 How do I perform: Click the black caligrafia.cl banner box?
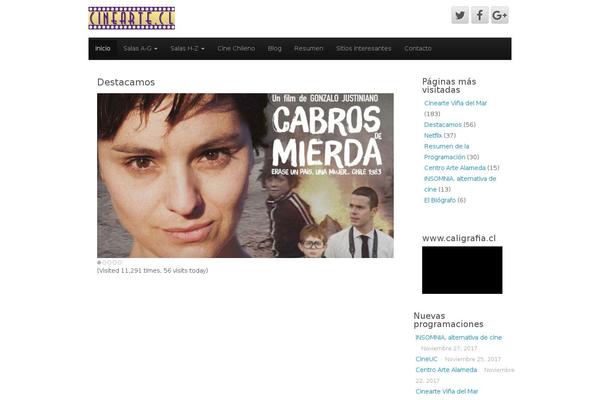(x=462, y=270)
